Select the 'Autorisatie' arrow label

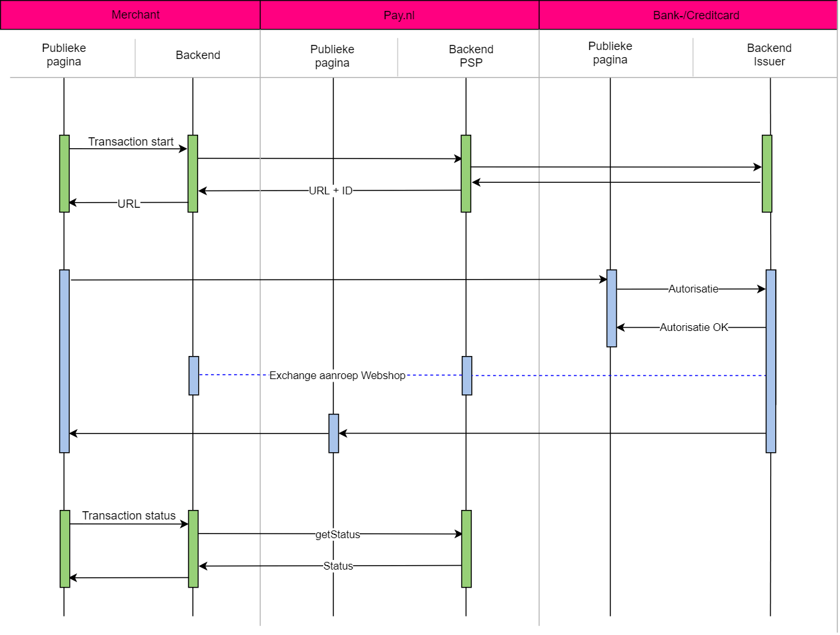click(x=693, y=289)
